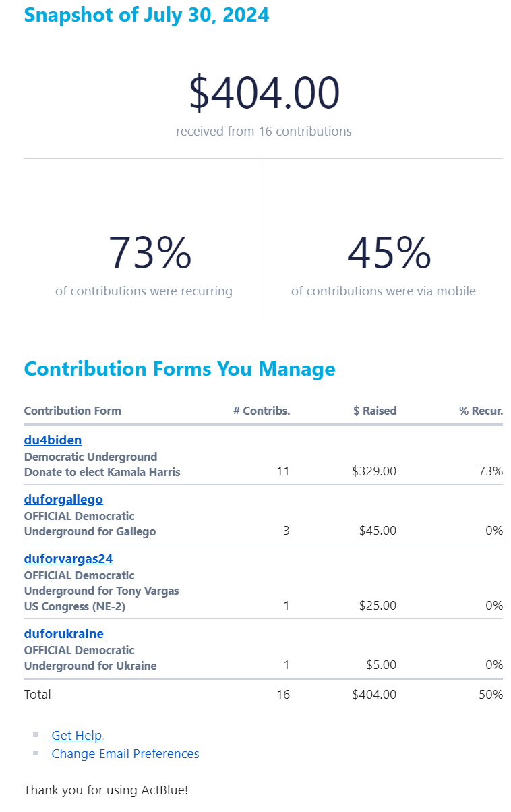Click the % Recur. column header
The height and width of the screenshot is (812, 511).
pos(481,411)
